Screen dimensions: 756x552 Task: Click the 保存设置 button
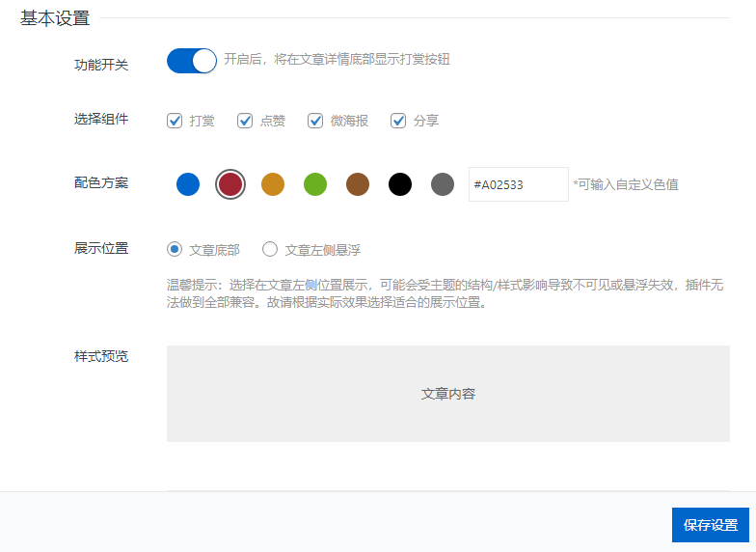click(x=711, y=525)
